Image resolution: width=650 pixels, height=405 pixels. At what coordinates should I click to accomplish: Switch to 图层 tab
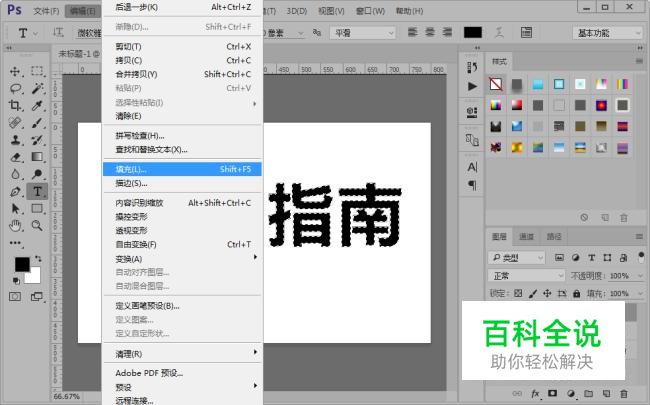coord(499,237)
